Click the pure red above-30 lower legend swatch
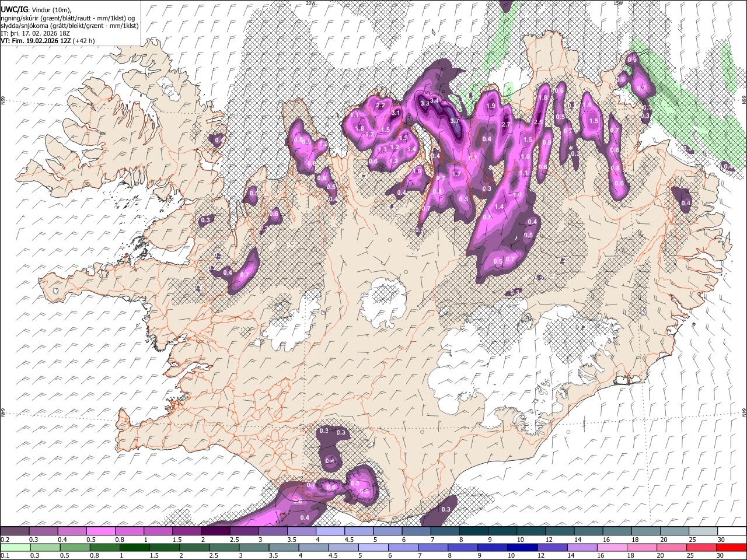 point(732,547)
